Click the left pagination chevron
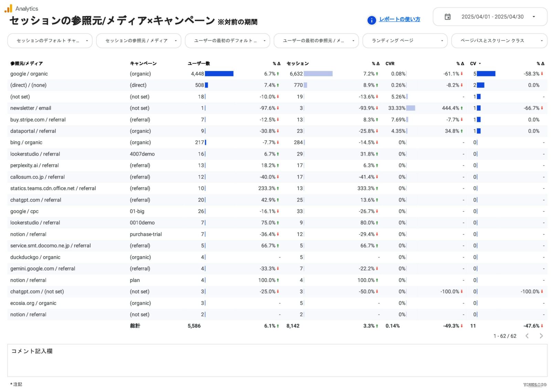Image resolution: width=555 pixels, height=392 pixels. click(x=527, y=336)
